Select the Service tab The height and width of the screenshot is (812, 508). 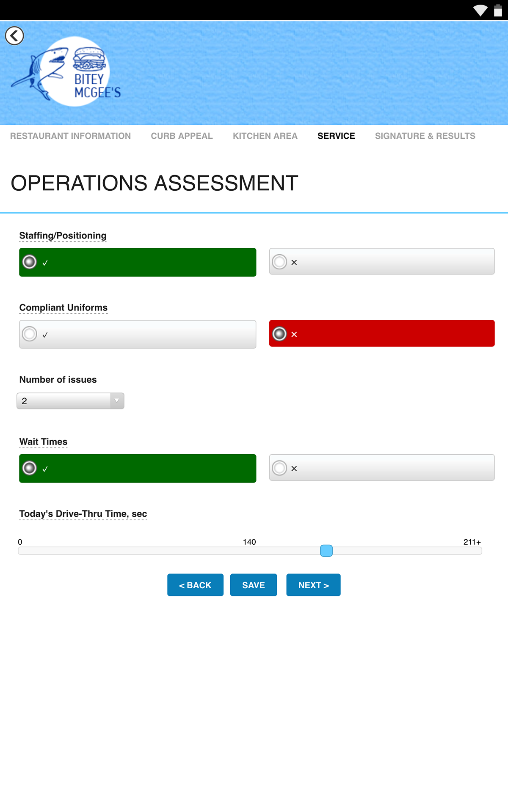(x=336, y=136)
